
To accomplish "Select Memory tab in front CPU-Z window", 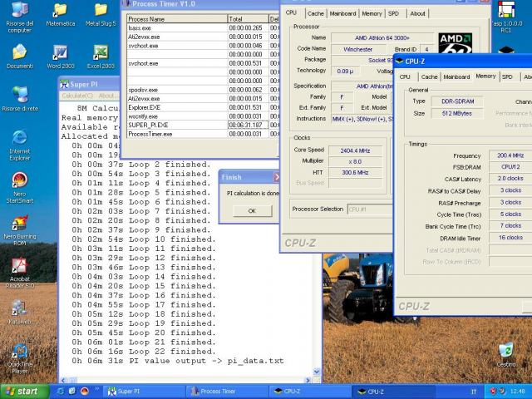I will 485,76.
